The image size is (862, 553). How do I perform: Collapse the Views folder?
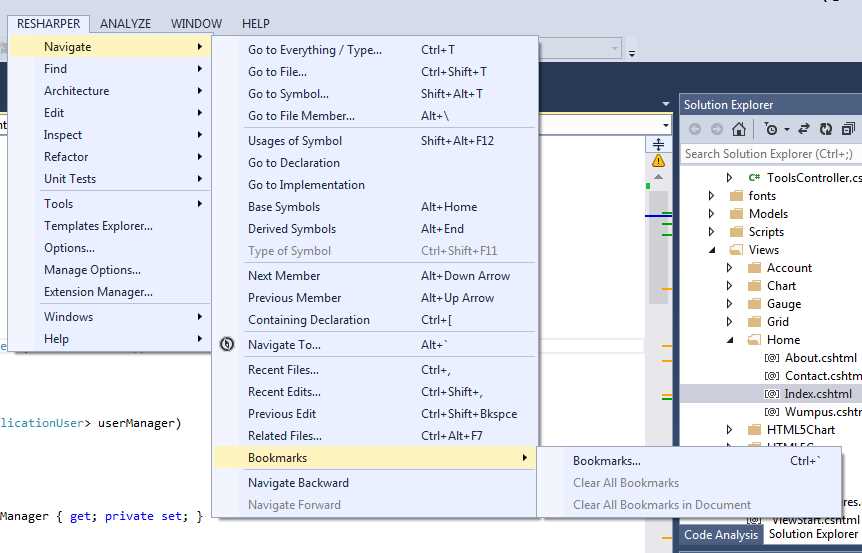[x=712, y=250]
